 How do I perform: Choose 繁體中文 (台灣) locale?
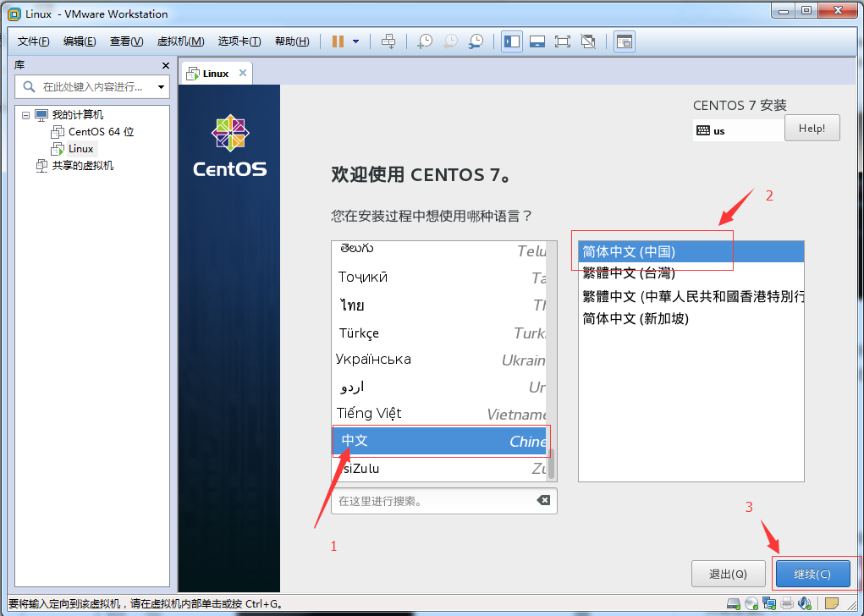(691, 273)
